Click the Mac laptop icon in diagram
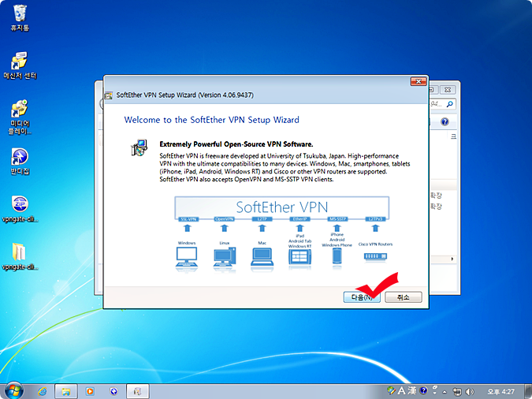The width and height of the screenshot is (532, 399). (x=262, y=257)
